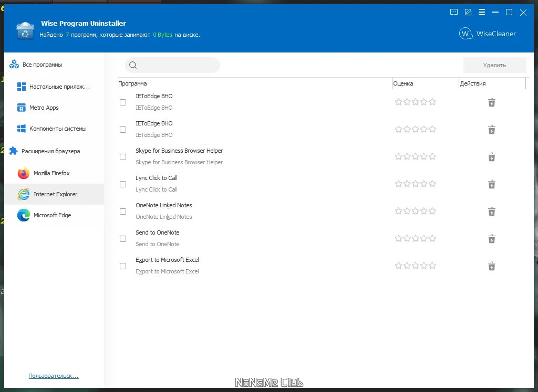Click the magnifier icon in search box
The image size is (538, 392).
click(133, 65)
